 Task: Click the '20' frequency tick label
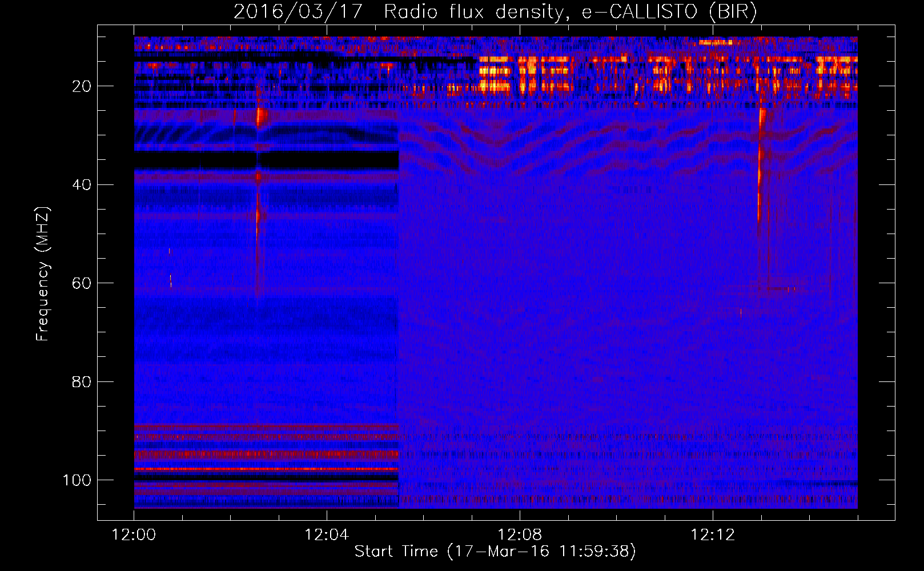(x=82, y=86)
